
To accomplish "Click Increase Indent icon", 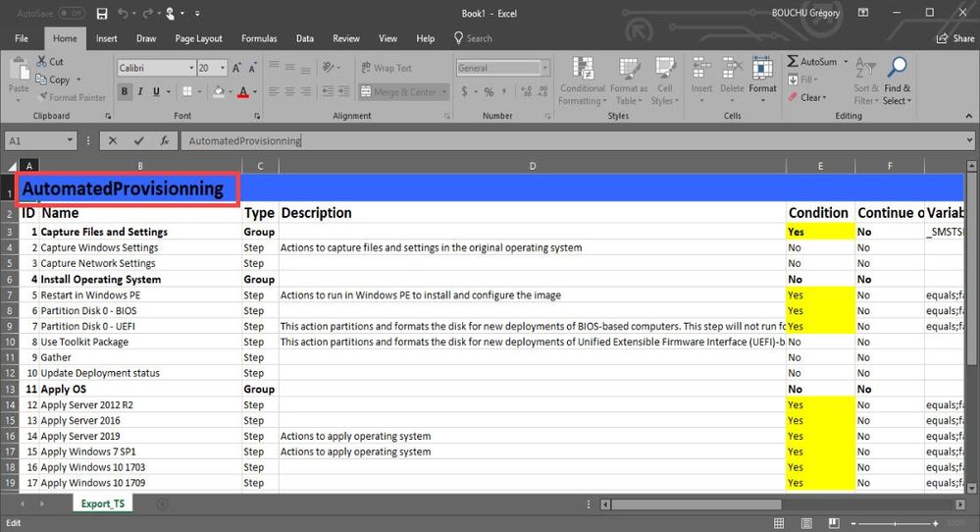I will pos(343,92).
